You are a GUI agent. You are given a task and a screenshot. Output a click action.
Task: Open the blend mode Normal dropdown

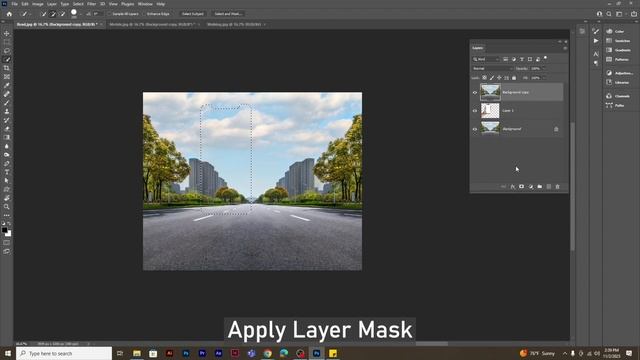click(x=492, y=69)
